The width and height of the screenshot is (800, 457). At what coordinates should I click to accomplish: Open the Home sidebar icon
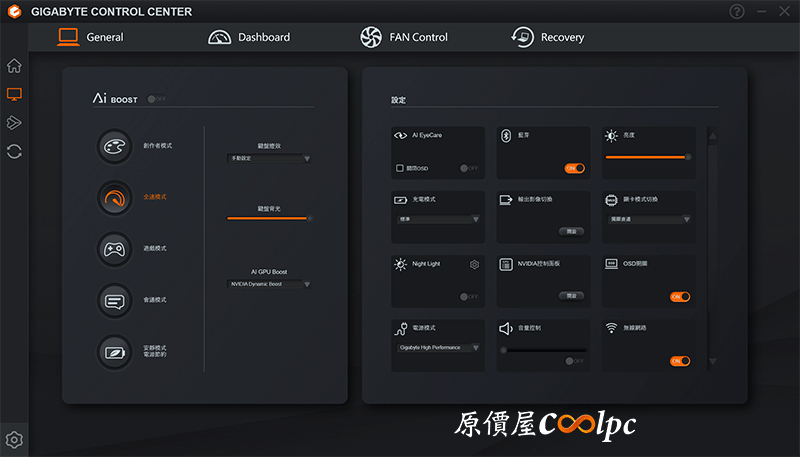coord(14,66)
